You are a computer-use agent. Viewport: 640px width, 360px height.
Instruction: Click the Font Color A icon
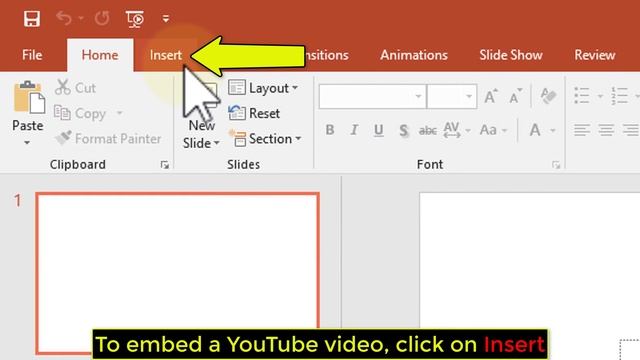[x=535, y=130]
